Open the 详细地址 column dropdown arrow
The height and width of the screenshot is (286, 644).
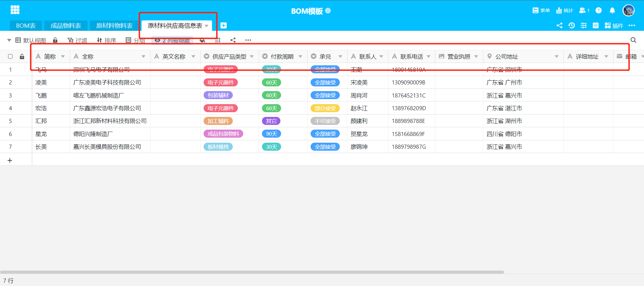[x=606, y=56]
